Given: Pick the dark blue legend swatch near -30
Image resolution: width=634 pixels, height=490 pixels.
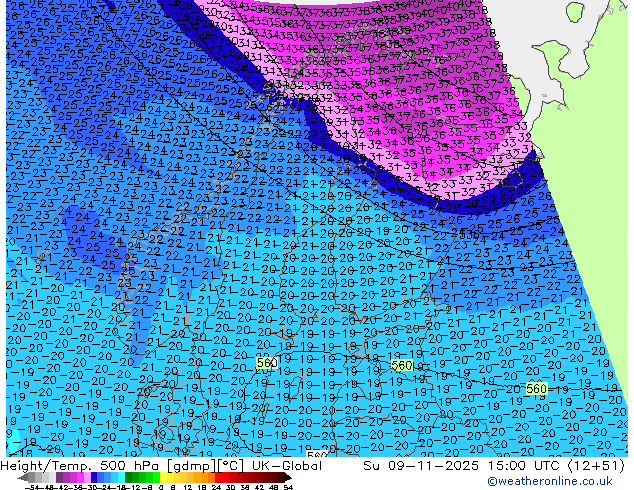Looking at the screenshot, I should click(94, 478).
